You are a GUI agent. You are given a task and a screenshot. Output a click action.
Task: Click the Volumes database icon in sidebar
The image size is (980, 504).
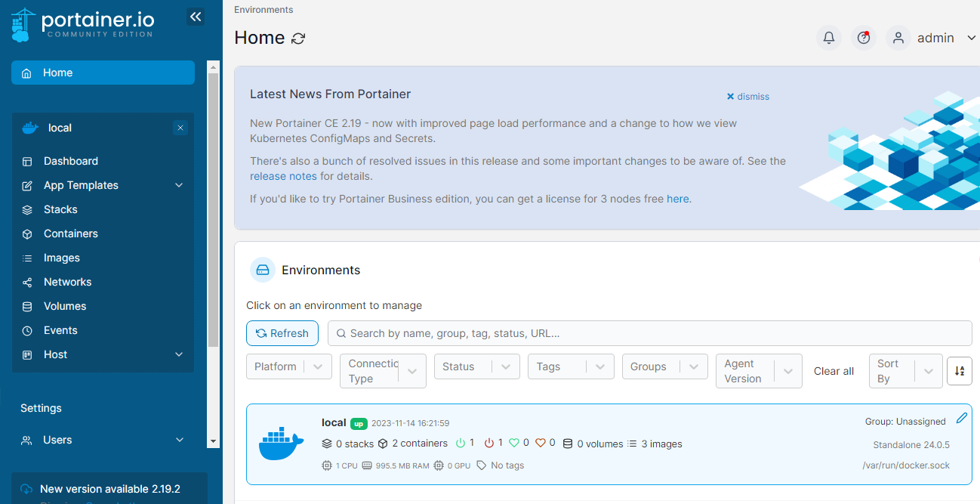click(x=27, y=306)
